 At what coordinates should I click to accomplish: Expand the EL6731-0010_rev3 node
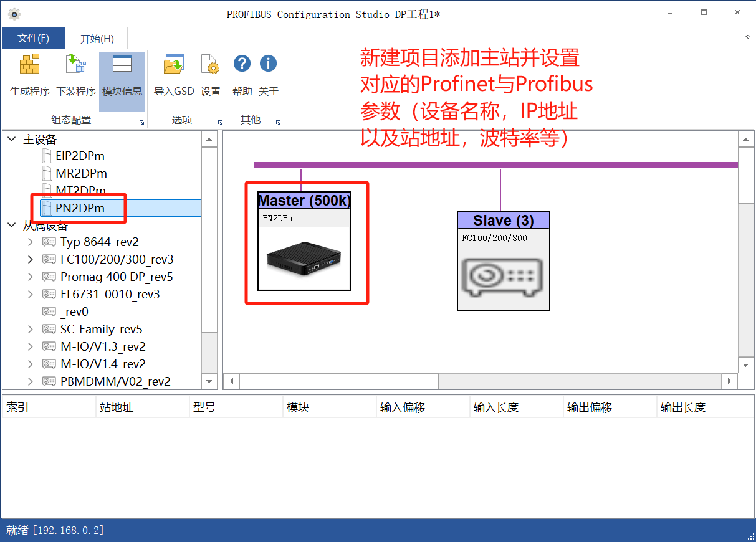pos(31,294)
